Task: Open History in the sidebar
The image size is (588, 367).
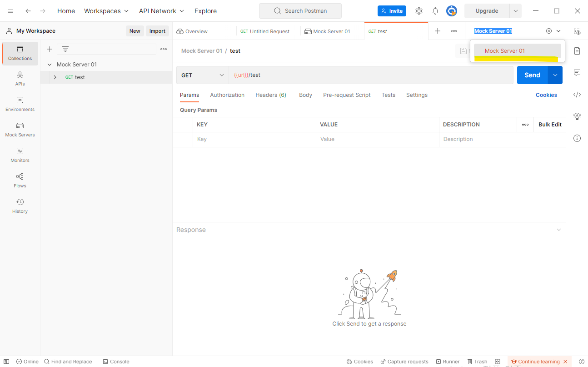Action: point(20,206)
